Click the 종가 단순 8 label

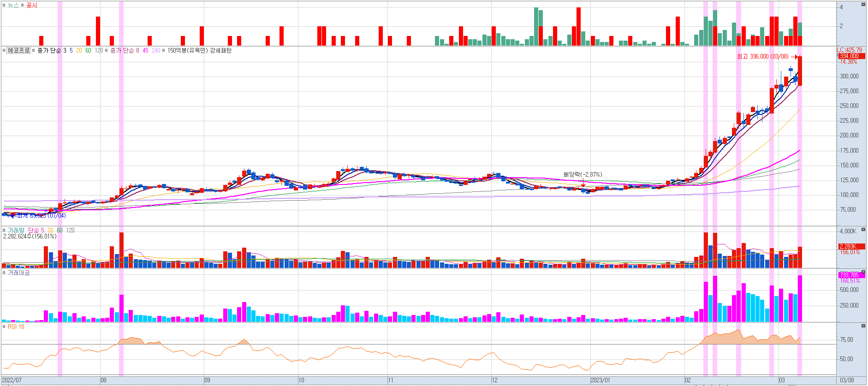tap(125, 51)
